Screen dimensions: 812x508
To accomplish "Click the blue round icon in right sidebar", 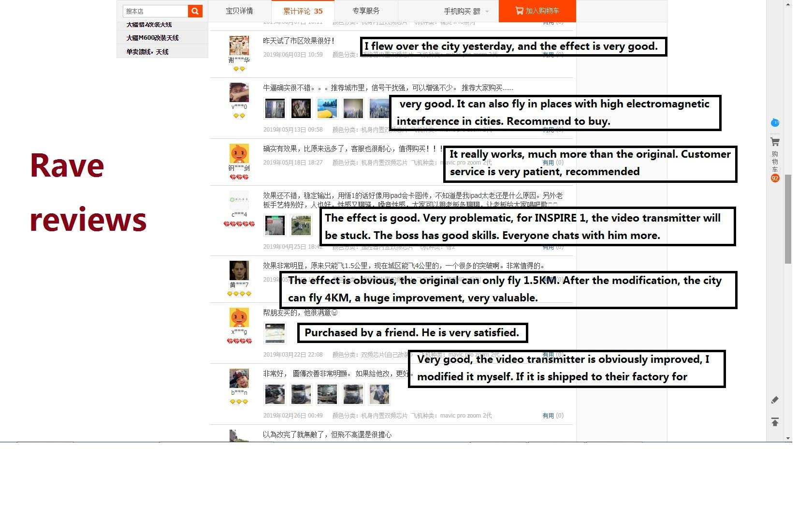I will coord(775,122).
